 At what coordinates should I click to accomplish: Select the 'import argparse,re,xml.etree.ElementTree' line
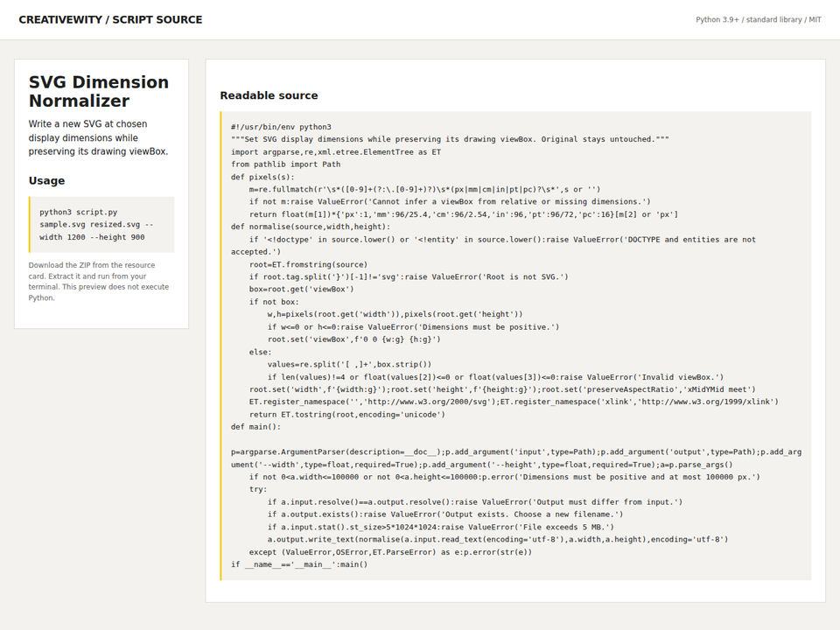pyautogui.click(x=336, y=152)
